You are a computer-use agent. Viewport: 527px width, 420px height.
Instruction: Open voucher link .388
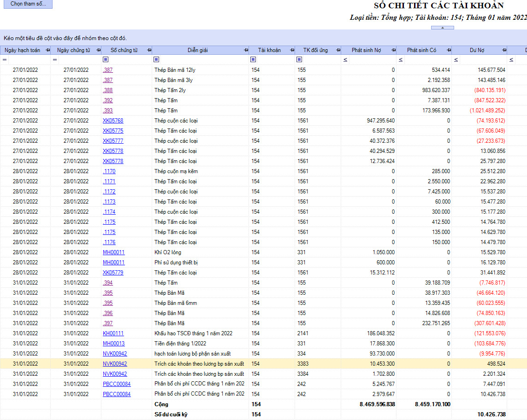point(108,90)
